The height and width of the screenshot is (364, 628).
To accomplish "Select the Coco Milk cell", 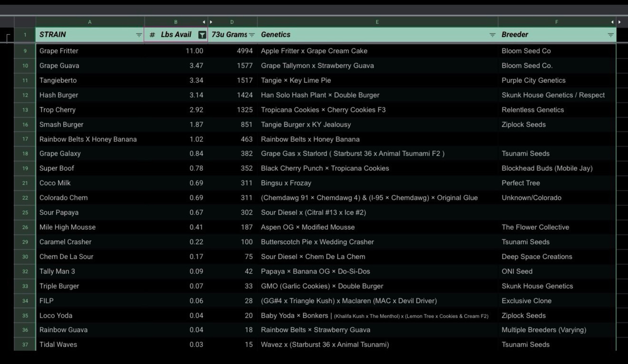I will point(90,183).
